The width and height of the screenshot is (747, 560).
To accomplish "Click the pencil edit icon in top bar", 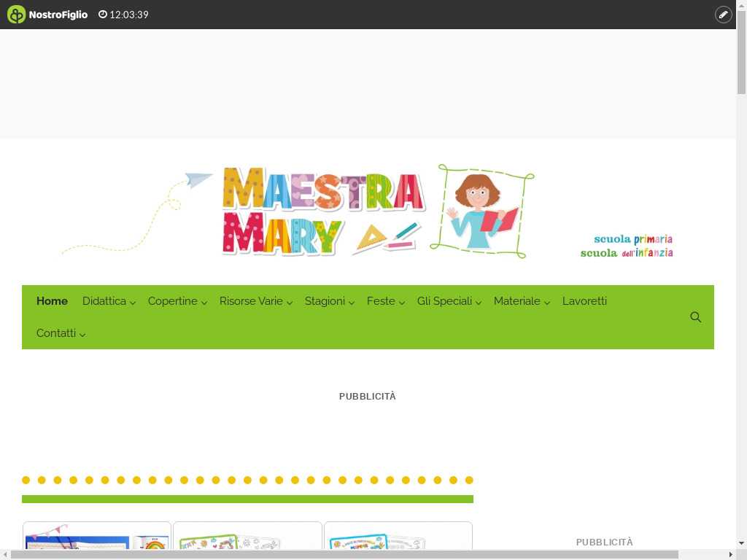I will click(723, 15).
